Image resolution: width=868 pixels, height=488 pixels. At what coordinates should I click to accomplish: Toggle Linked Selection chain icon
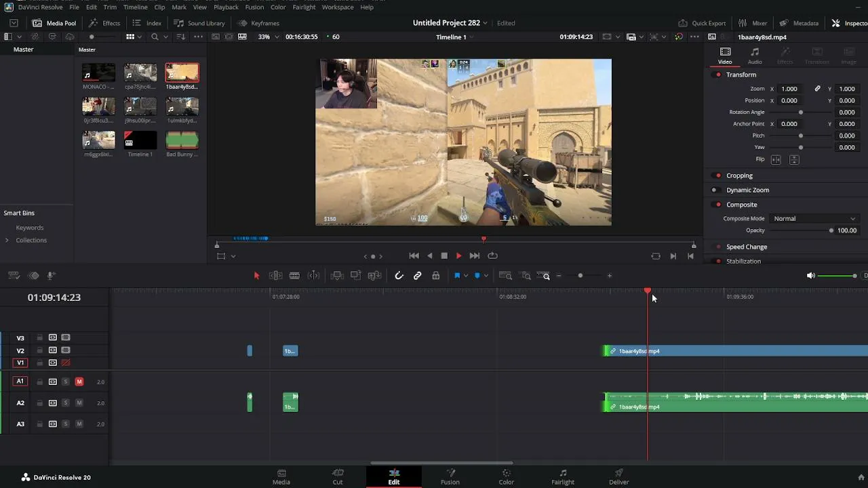(417, 276)
